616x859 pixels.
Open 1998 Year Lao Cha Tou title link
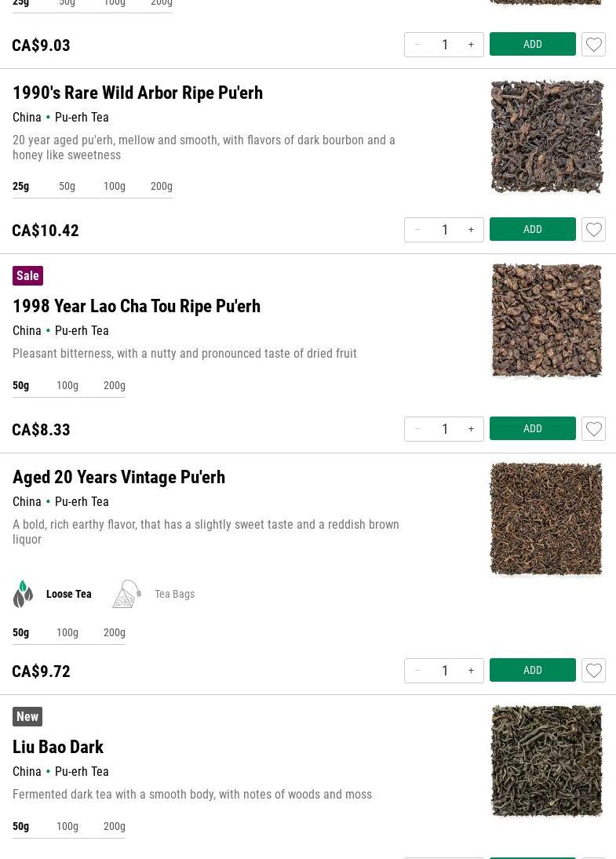137,306
